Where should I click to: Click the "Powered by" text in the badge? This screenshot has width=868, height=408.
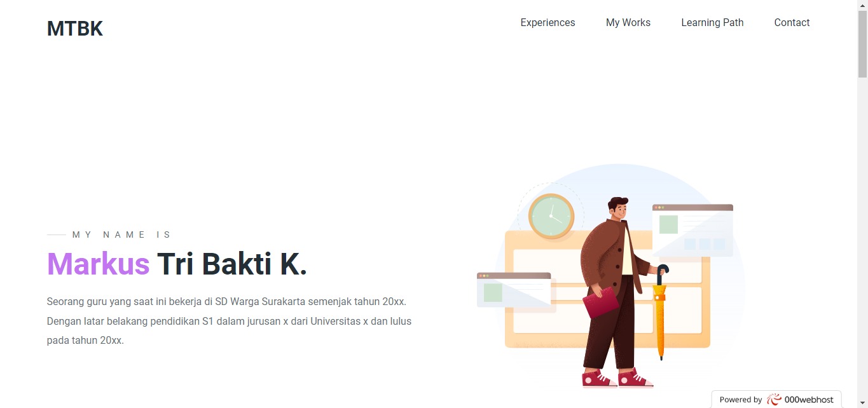(740, 400)
